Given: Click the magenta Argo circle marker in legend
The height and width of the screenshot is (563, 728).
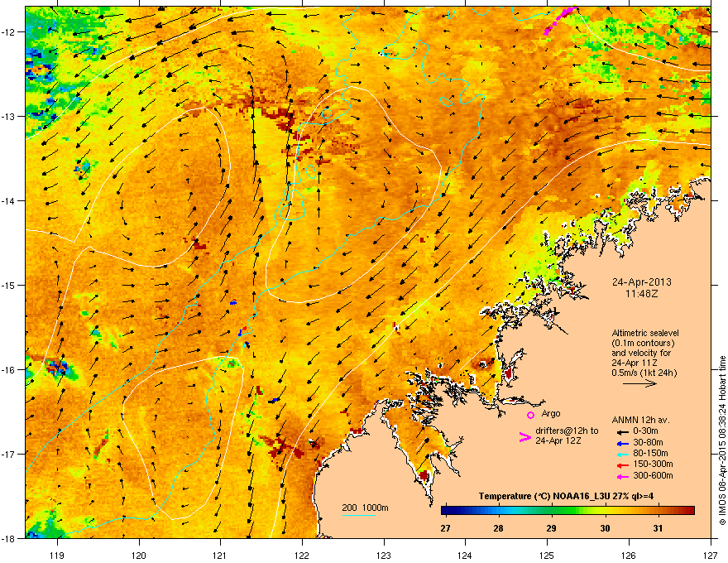Looking at the screenshot, I should click(x=530, y=415).
